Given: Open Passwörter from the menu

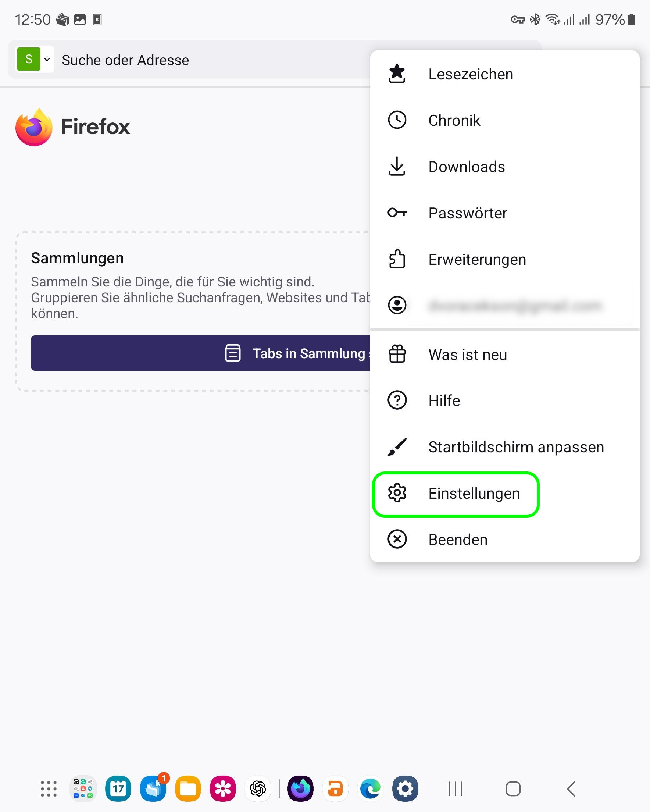Looking at the screenshot, I should pyautogui.click(x=467, y=213).
